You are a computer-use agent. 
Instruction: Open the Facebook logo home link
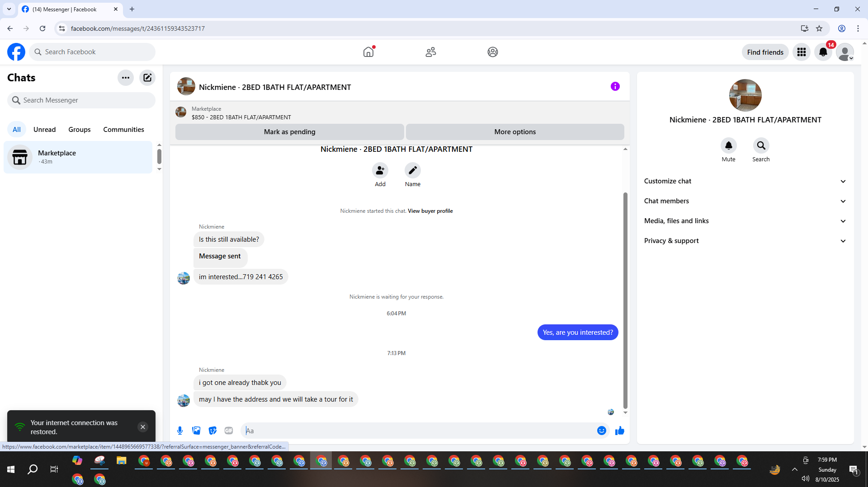click(16, 52)
